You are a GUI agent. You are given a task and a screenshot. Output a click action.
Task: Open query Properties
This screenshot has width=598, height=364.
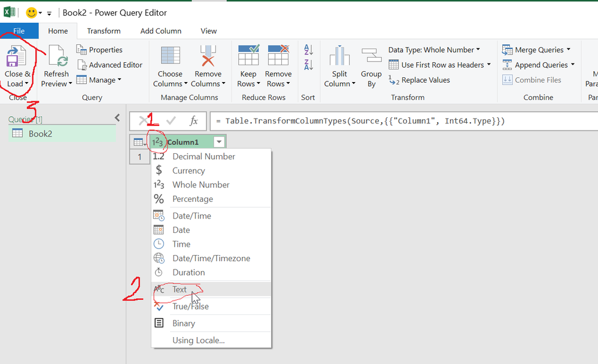click(x=99, y=50)
